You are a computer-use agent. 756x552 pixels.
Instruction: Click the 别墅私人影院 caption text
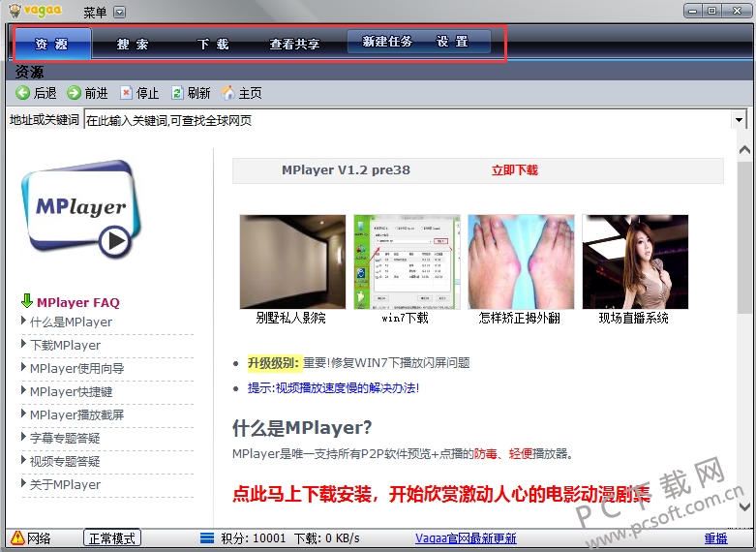[290, 318]
